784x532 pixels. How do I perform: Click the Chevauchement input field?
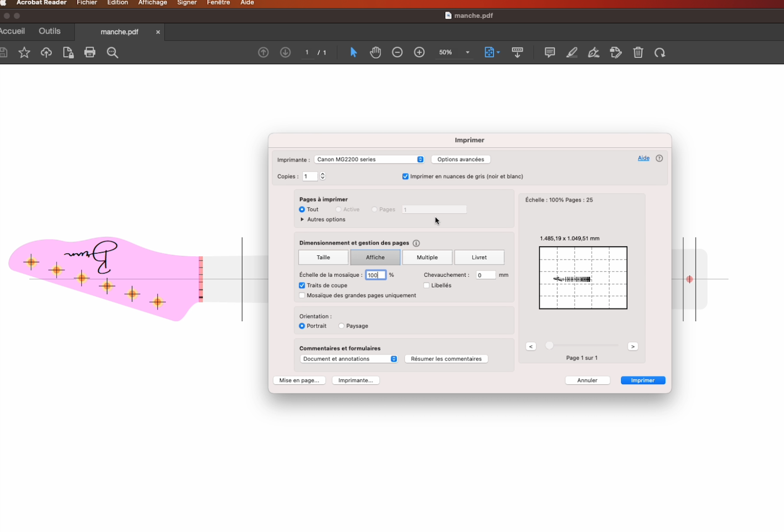[486, 275]
